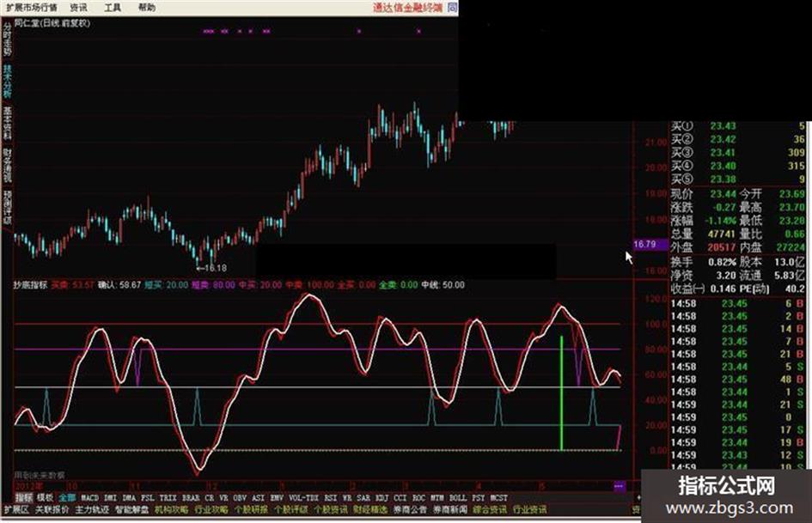The height and width of the screenshot is (523, 812).
Task: Open the 帮助 menu
Action: point(147,7)
